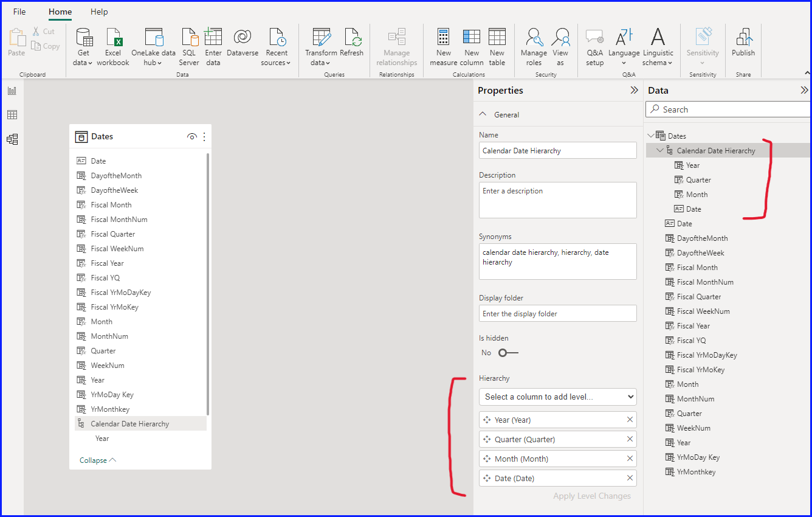Image resolution: width=812 pixels, height=517 pixels.
Task: Toggle Dates table visibility eye icon
Action: click(191, 137)
